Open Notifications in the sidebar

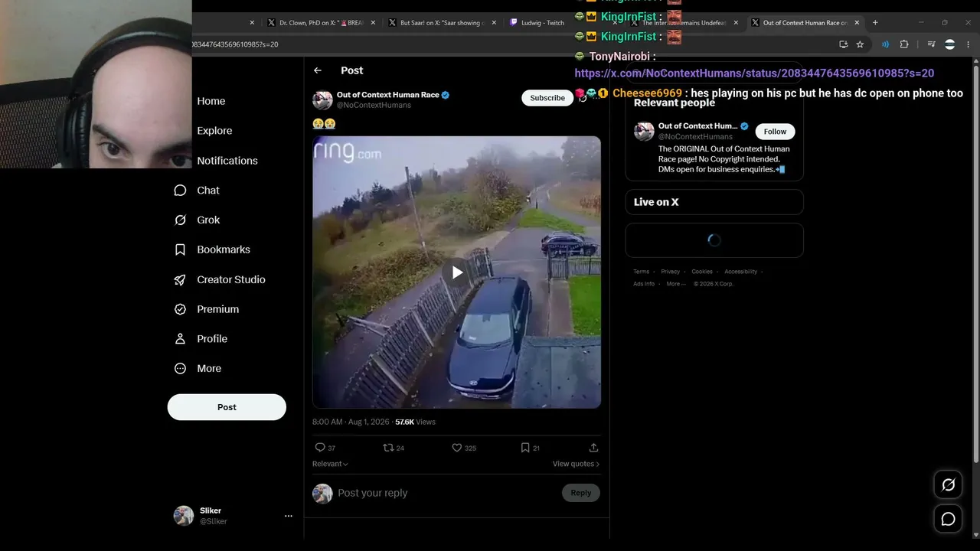pos(227,161)
